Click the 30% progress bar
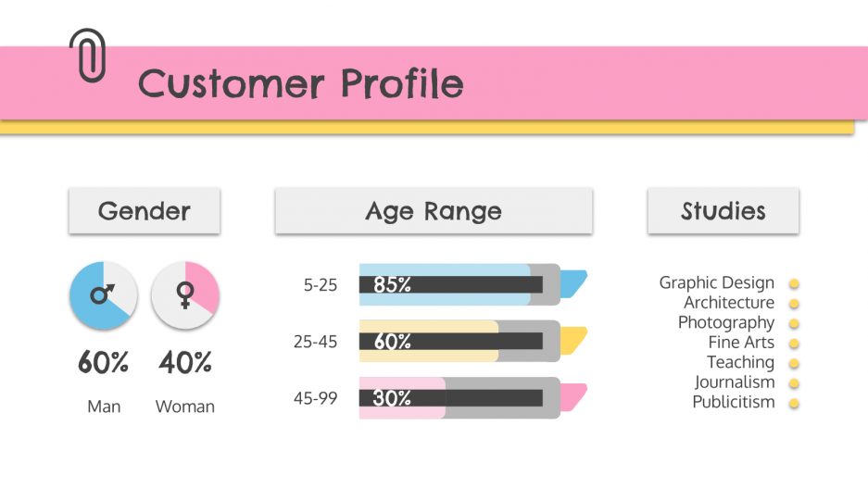 459,397
